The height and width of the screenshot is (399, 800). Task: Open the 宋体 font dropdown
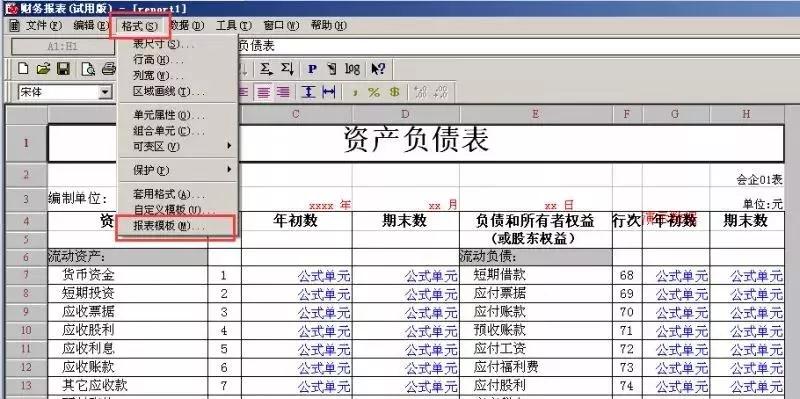pos(106,92)
